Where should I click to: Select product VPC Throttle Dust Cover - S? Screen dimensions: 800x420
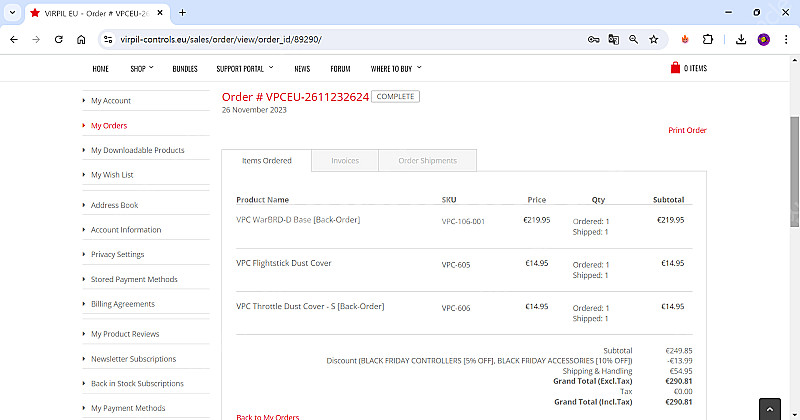pyautogui.click(x=310, y=306)
